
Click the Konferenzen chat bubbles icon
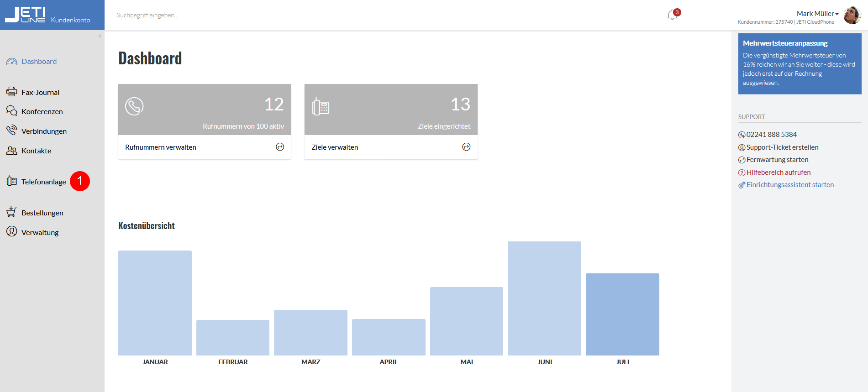tap(11, 111)
